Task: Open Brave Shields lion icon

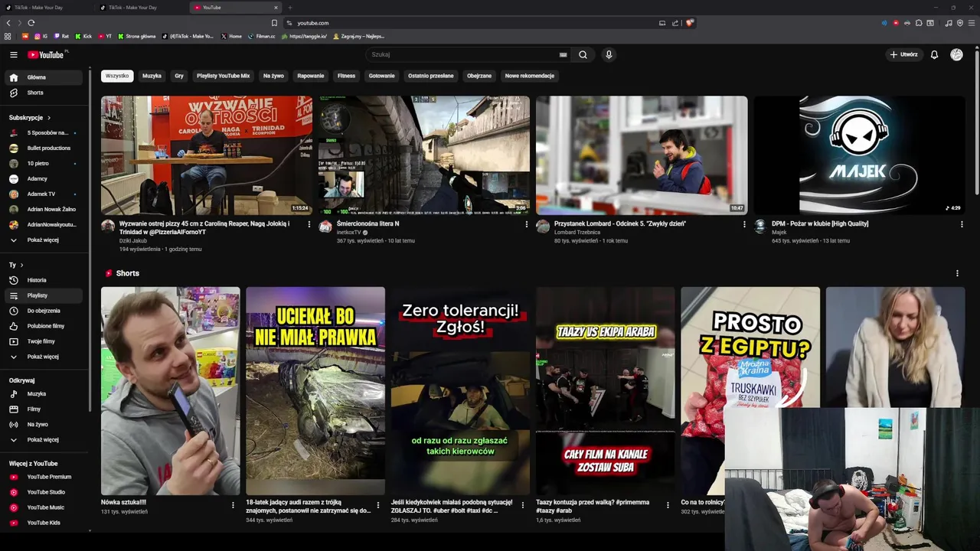Action: pos(689,23)
